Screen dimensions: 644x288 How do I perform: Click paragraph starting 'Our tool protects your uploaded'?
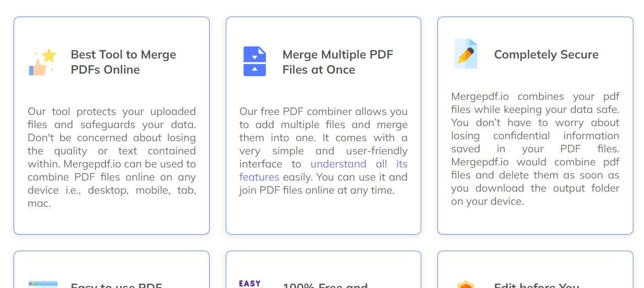(x=112, y=157)
